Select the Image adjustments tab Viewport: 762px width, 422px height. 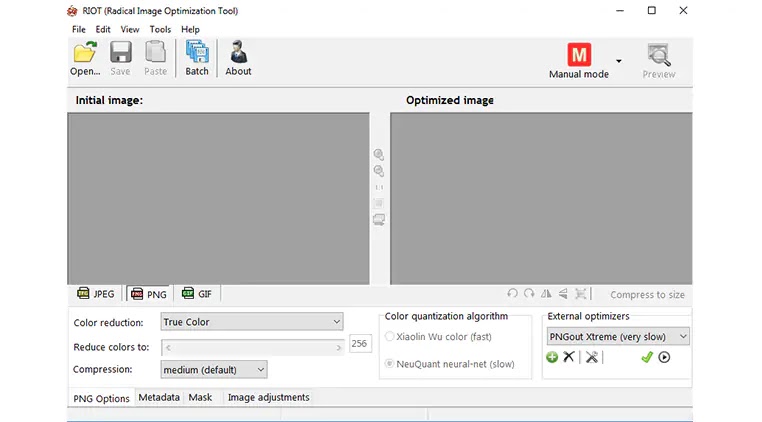coord(269,397)
